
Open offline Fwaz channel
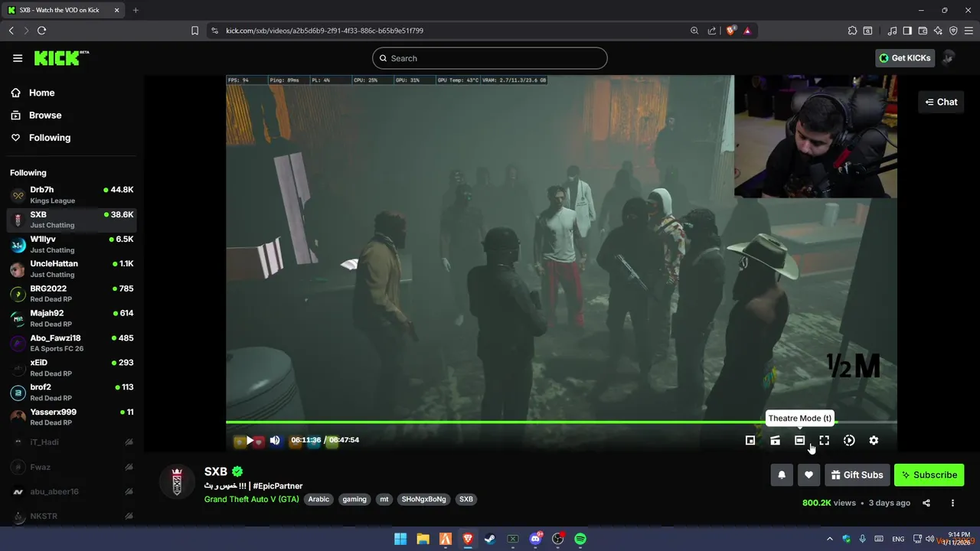coord(72,467)
